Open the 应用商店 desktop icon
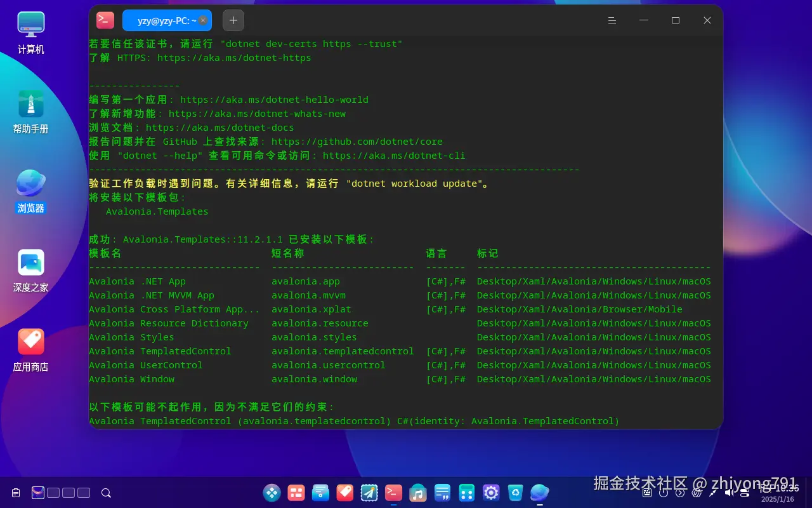Viewport: 812px width, 508px height. tap(31, 350)
